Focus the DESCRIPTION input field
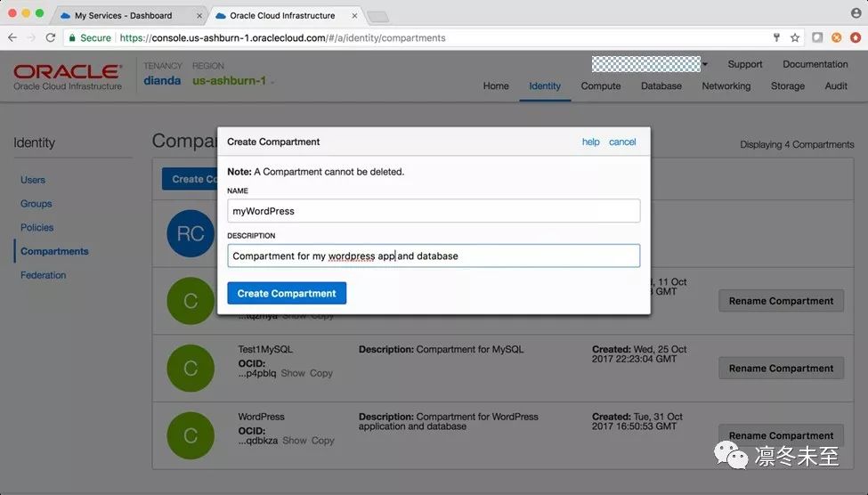868x495 pixels. click(434, 256)
